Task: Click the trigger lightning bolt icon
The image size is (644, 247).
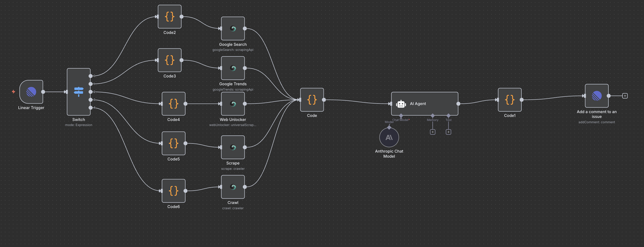Action: (x=14, y=92)
